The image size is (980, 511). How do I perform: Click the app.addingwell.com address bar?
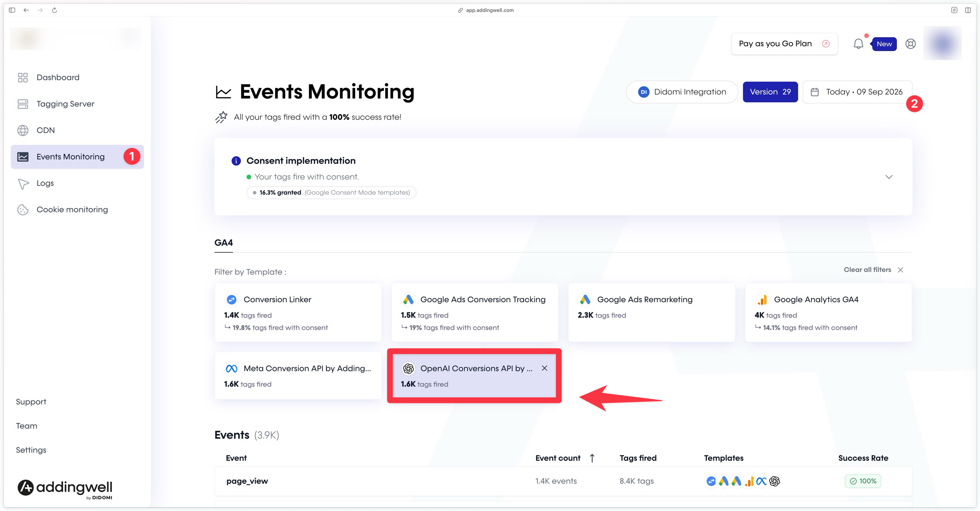486,10
